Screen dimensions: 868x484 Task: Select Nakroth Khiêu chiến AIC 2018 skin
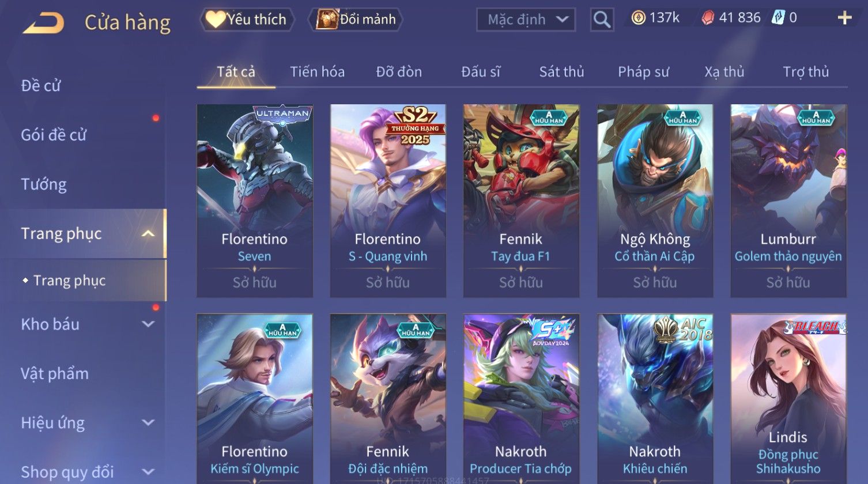click(x=655, y=399)
